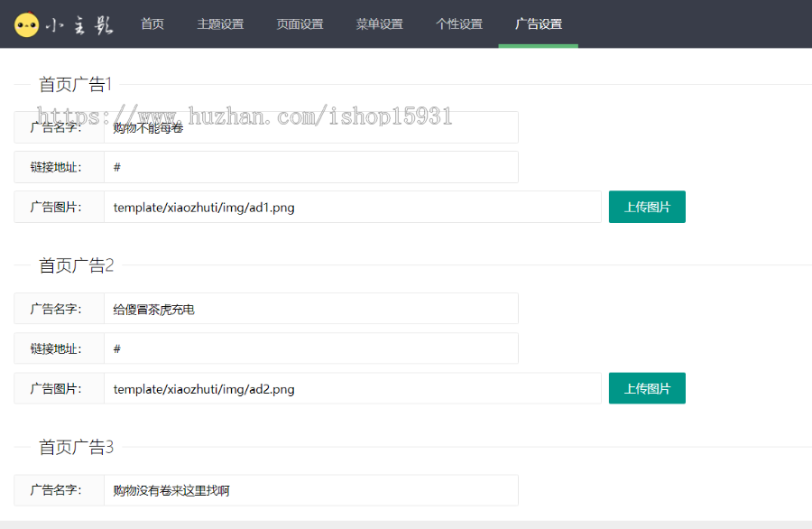Edit 首页广告1 广告名字 field

click(x=311, y=127)
